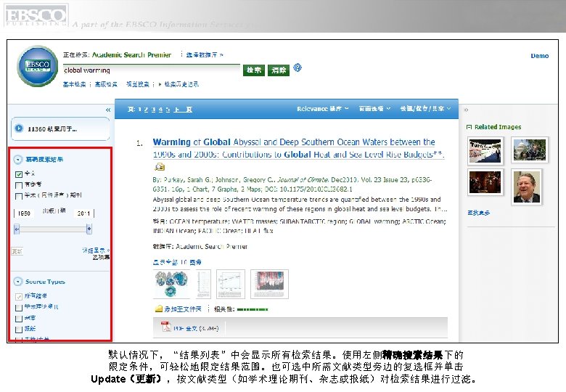This screenshot has height=392, width=566.
Task: Click the EBSCO Publishing header logo
Action: click(36, 15)
